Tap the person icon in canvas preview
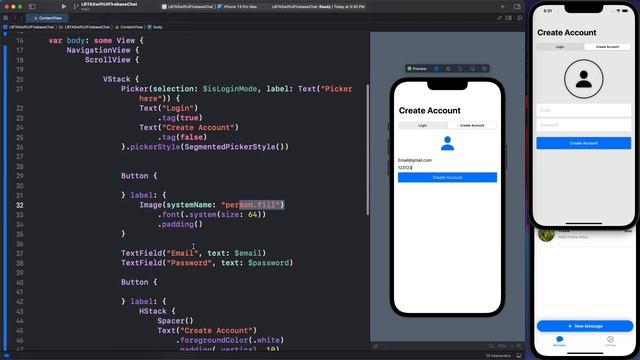Viewport: 640px width, 360px height. [x=447, y=143]
